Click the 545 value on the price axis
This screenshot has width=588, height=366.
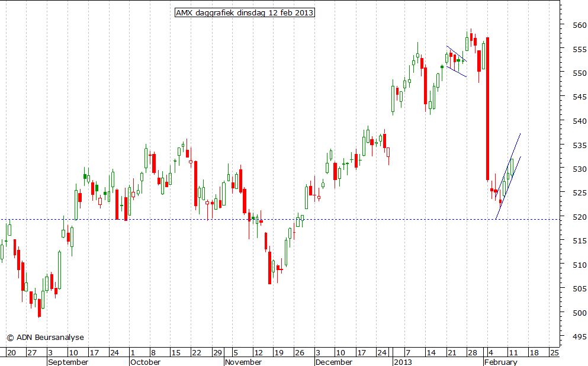click(x=579, y=97)
